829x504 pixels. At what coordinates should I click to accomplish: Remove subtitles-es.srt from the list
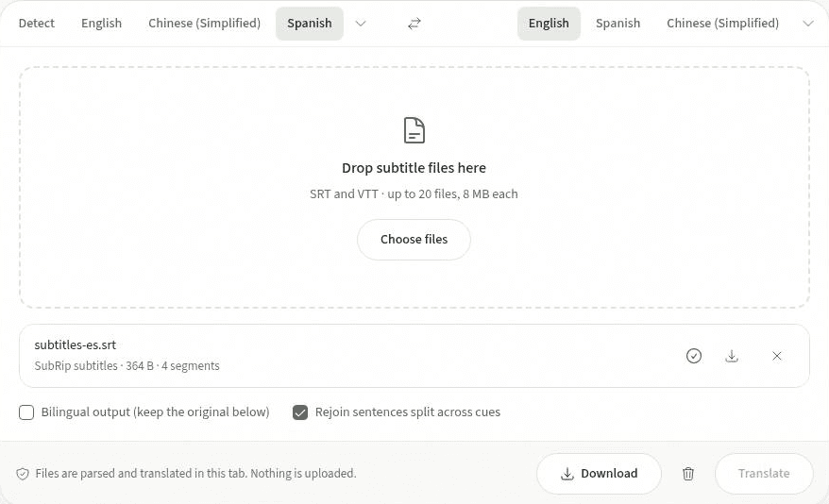(777, 356)
